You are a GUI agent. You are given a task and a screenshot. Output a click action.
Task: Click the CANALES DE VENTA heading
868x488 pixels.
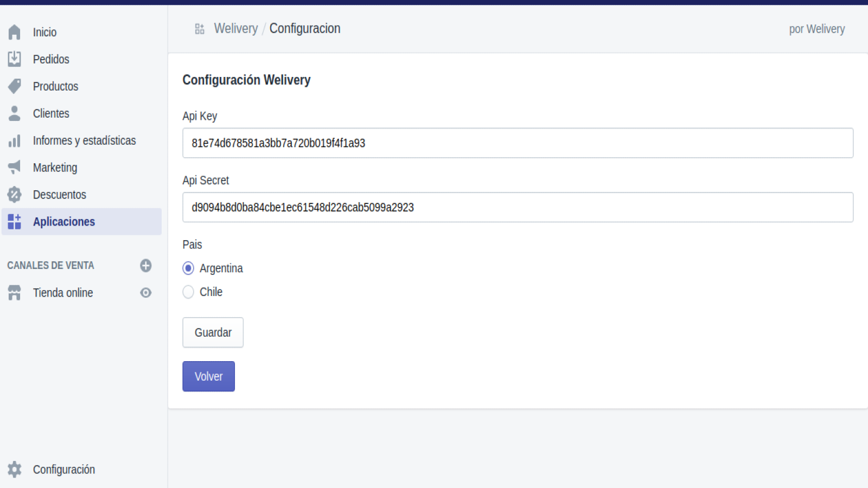click(x=50, y=265)
